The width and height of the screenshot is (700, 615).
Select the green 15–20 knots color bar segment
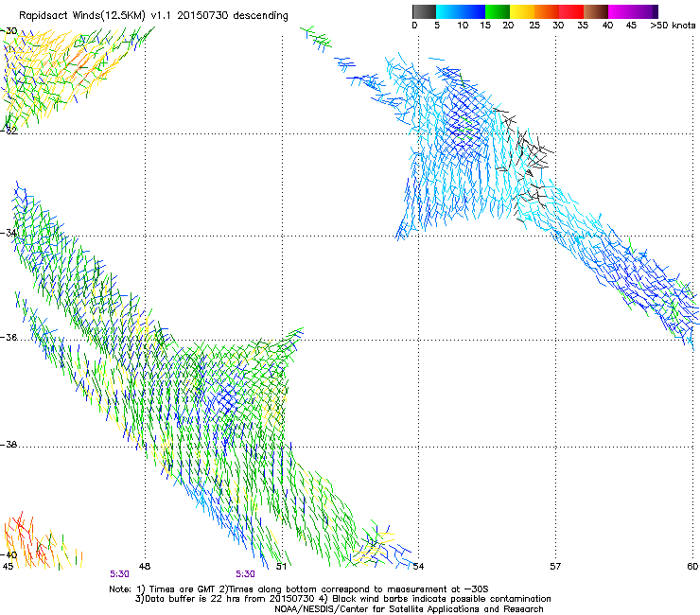(498, 11)
